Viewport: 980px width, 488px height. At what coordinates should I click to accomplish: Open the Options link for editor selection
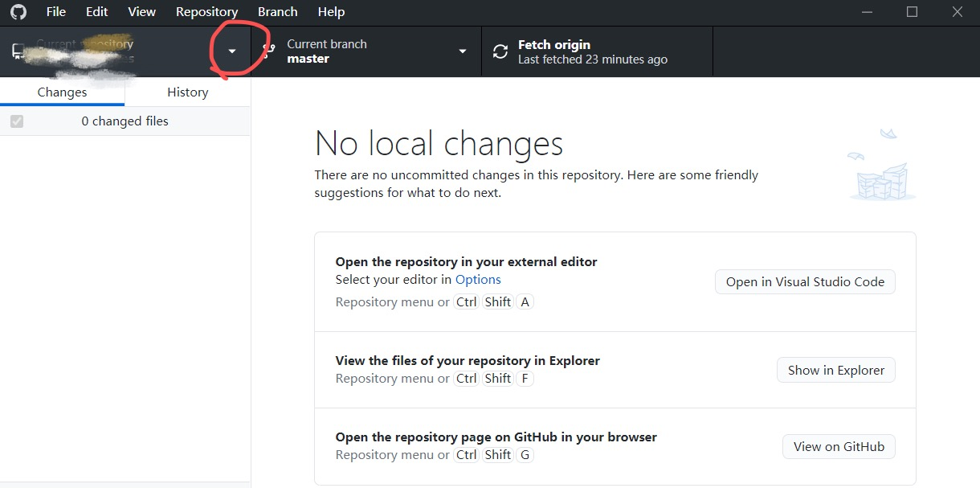pos(478,279)
